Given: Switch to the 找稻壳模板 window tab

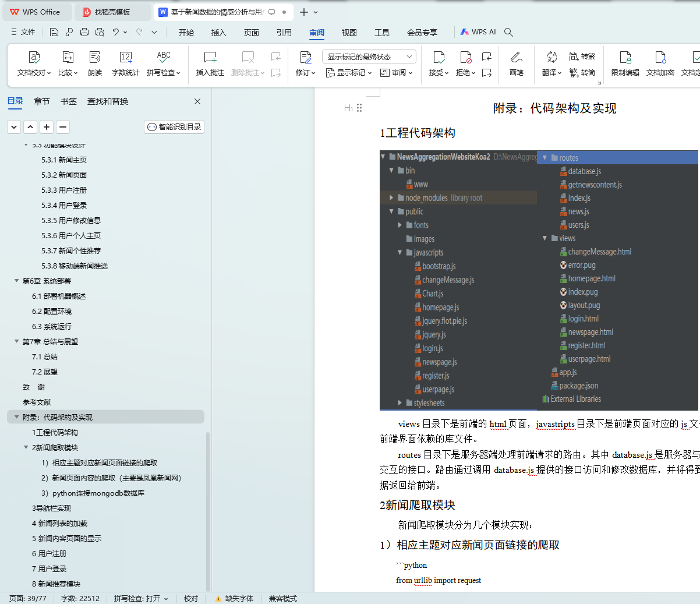Looking at the screenshot, I should coord(114,12).
